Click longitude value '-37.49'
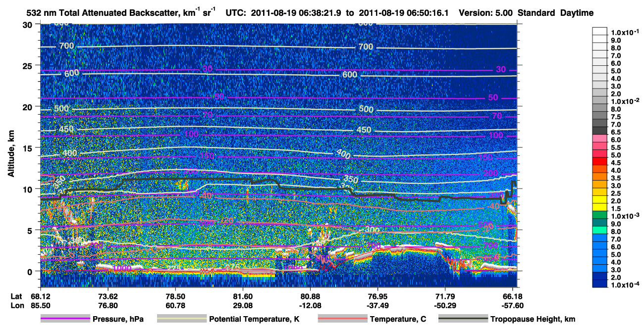The image size is (644, 330). pos(377,305)
